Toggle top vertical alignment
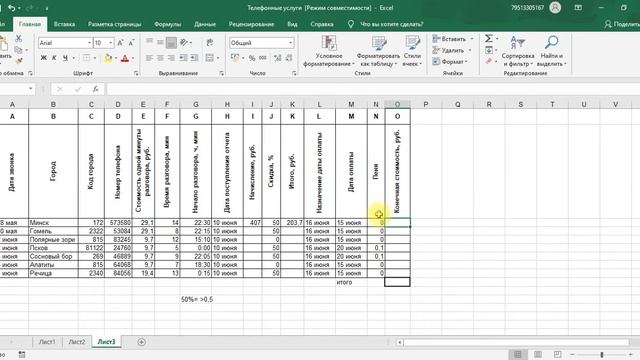The image size is (640, 360). pos(149,42)
